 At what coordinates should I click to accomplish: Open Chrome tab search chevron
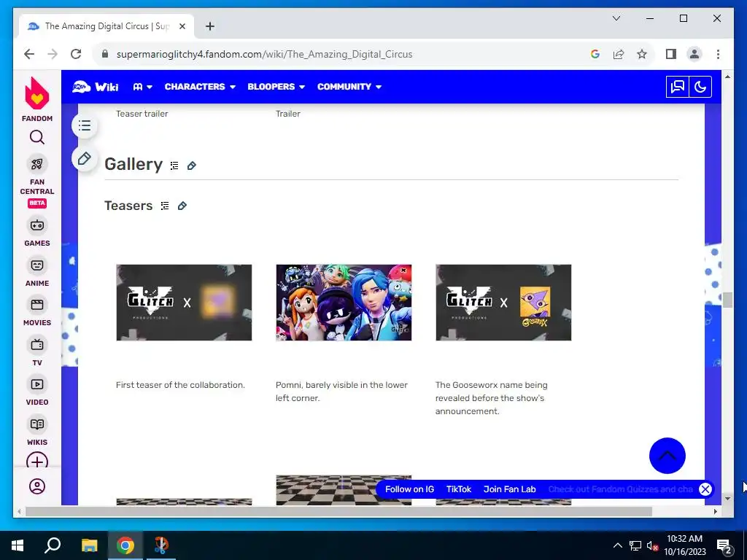pyautogui.click(x=616, y=18)
